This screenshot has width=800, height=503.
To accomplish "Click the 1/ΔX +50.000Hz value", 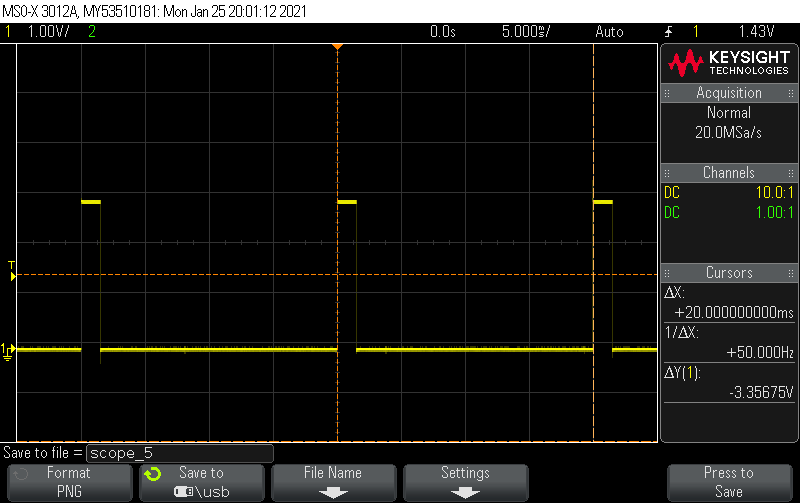I will [x=760, y=353].
